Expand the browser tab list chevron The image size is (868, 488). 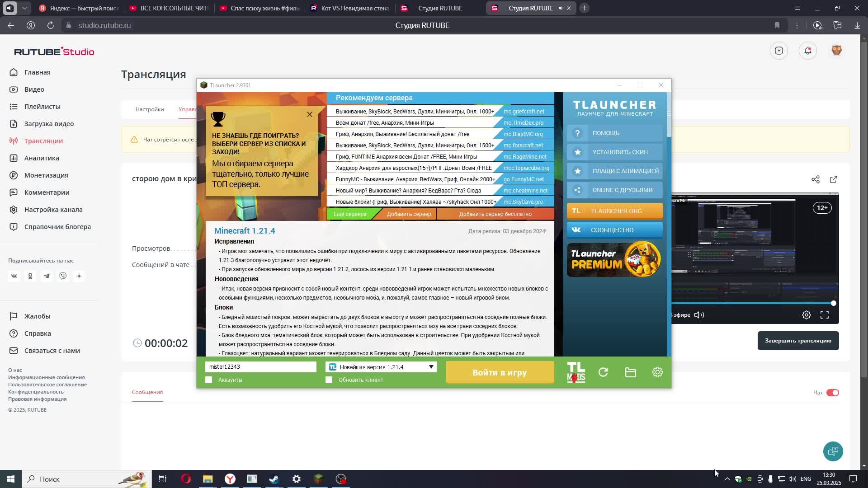pyautogui.click(x=25, y=8)
